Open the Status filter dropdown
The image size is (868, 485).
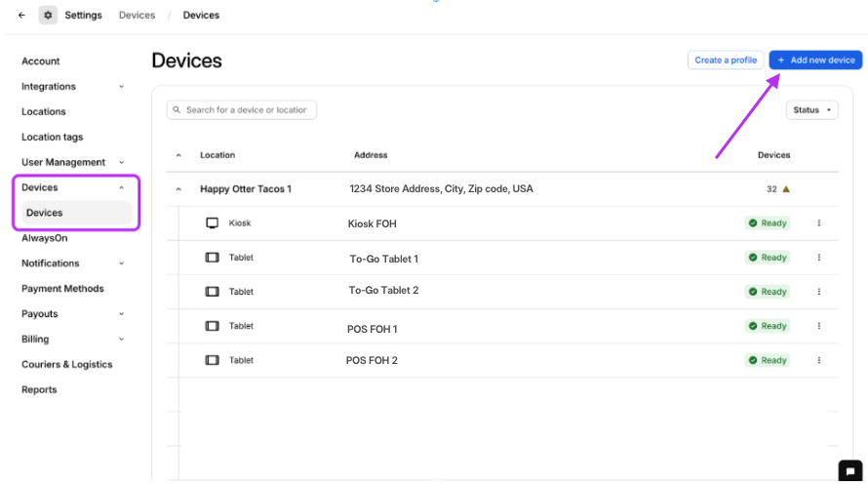[x=811, y=110]
